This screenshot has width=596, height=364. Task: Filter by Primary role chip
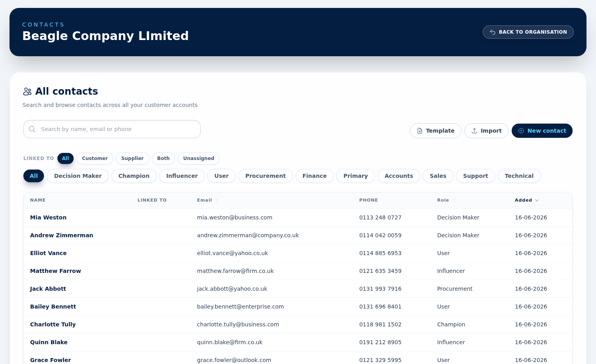tap(356, 176)
